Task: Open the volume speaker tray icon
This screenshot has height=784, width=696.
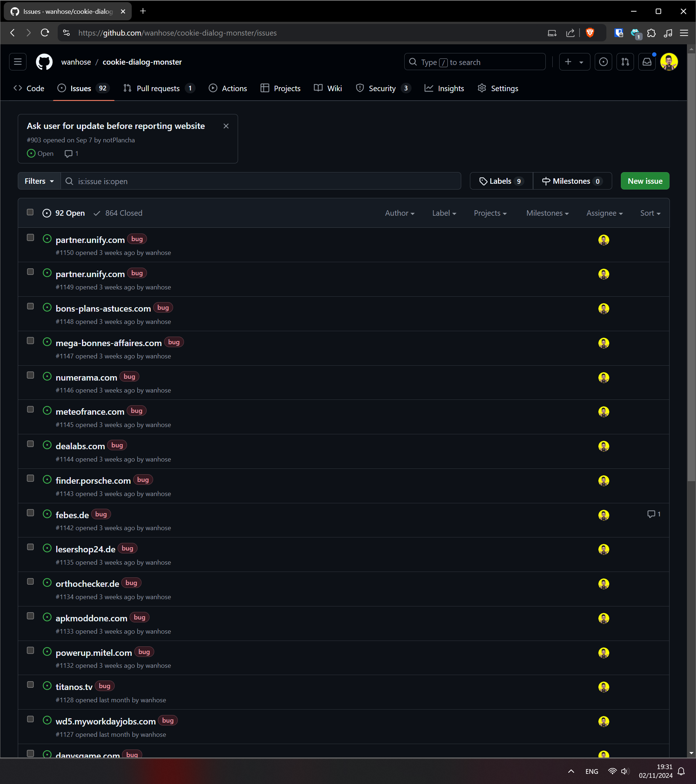Action: pyautogui.click(x=625, y=771)
